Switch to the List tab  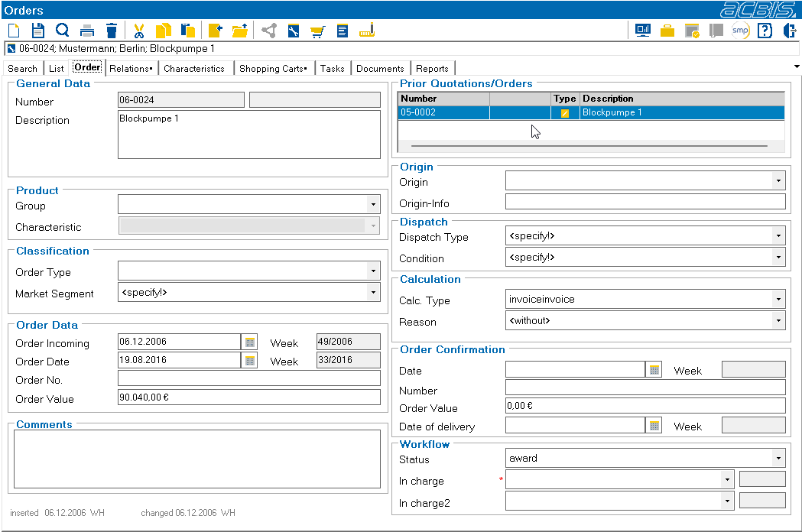coord(57,69)
